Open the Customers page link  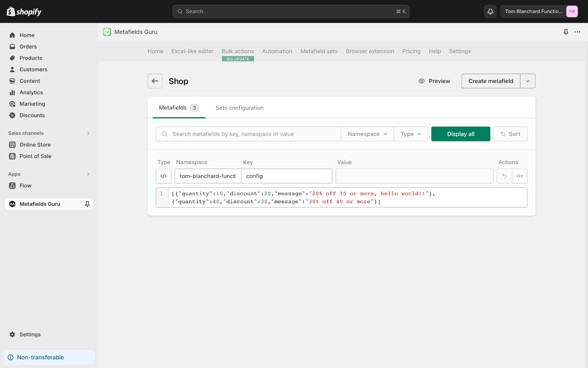(33, 69)
